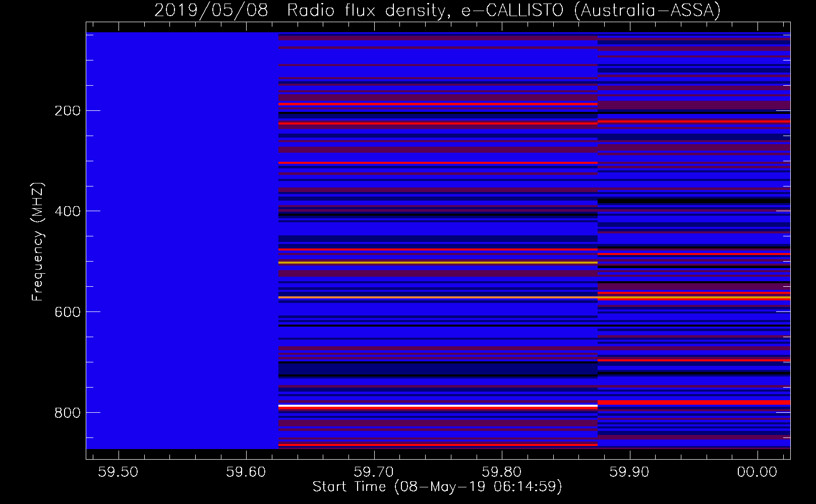Click the yellow spectral line near 500 MHz

[438, 263]
